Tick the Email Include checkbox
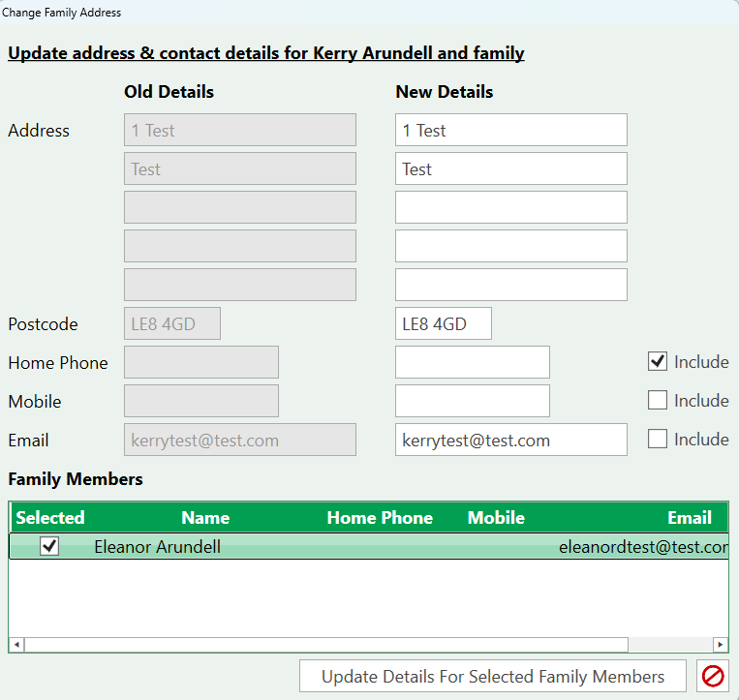This screenshot has width=739, height=700. point(658,440)
